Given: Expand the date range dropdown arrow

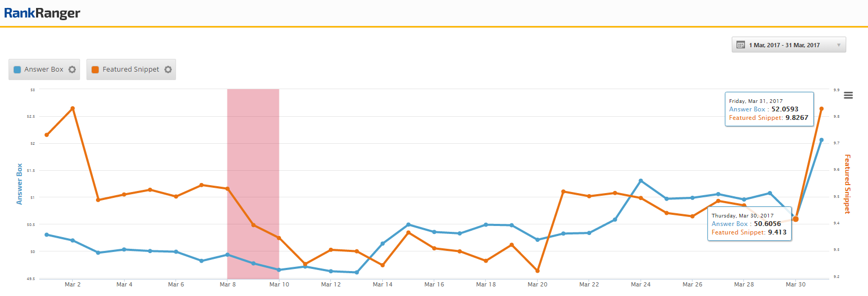Looking at the screenshot, I should pos(838,45).
